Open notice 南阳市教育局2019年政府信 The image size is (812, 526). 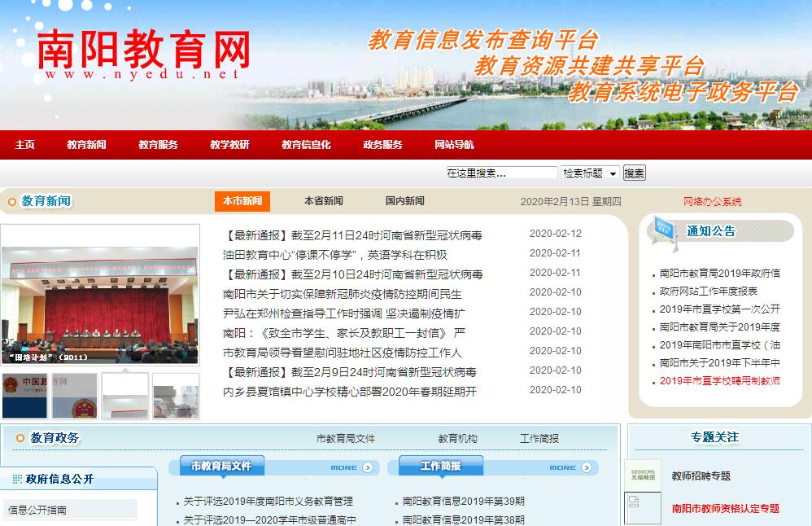pos(720,273)
